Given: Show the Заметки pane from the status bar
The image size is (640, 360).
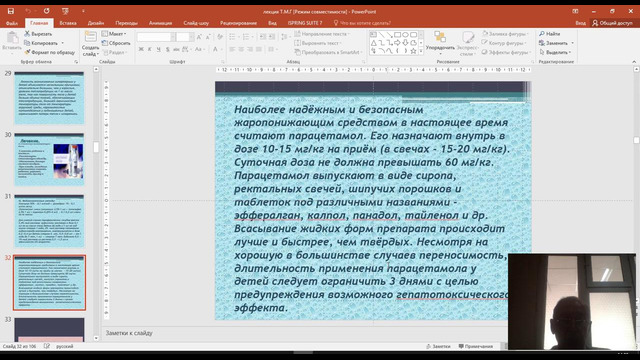Looking at the screenshot, I should coord(438,346).
